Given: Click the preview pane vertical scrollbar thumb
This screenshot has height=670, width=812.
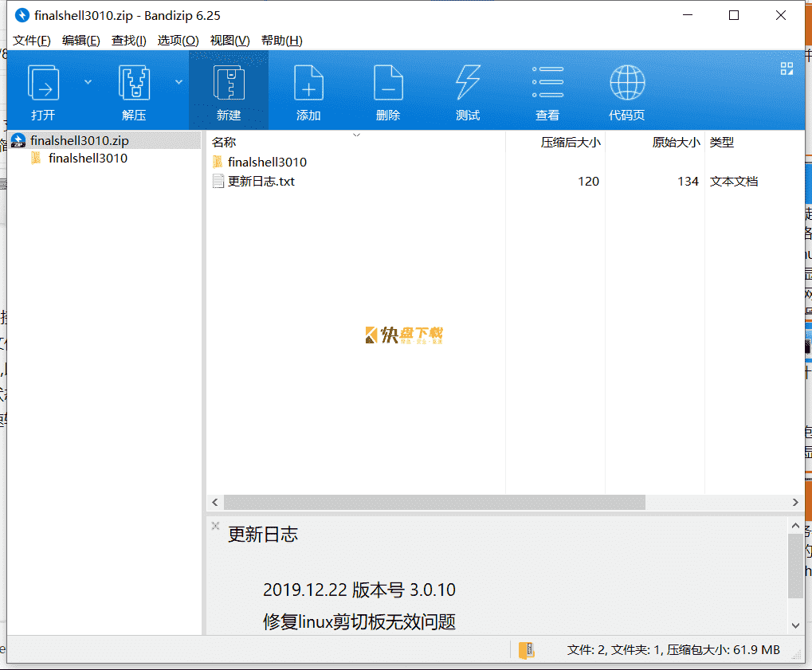Looking at the screenshot, I should [x=795, y=566].
